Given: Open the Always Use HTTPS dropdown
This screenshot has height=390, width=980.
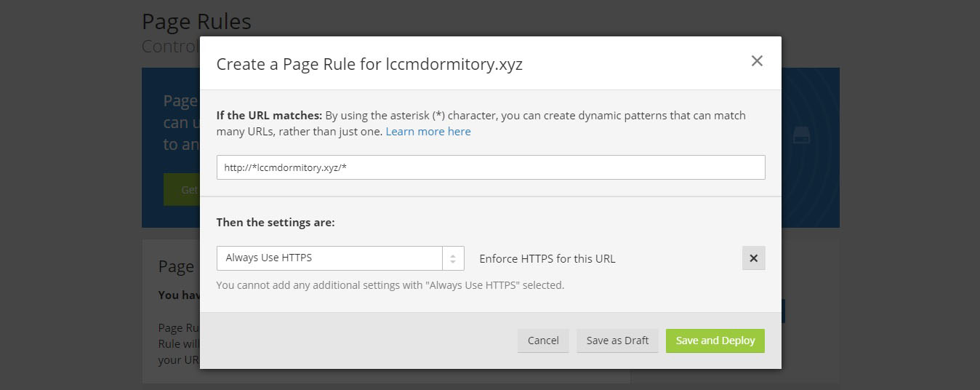Looking at the screenshot, I should click(x=340, y=258).
